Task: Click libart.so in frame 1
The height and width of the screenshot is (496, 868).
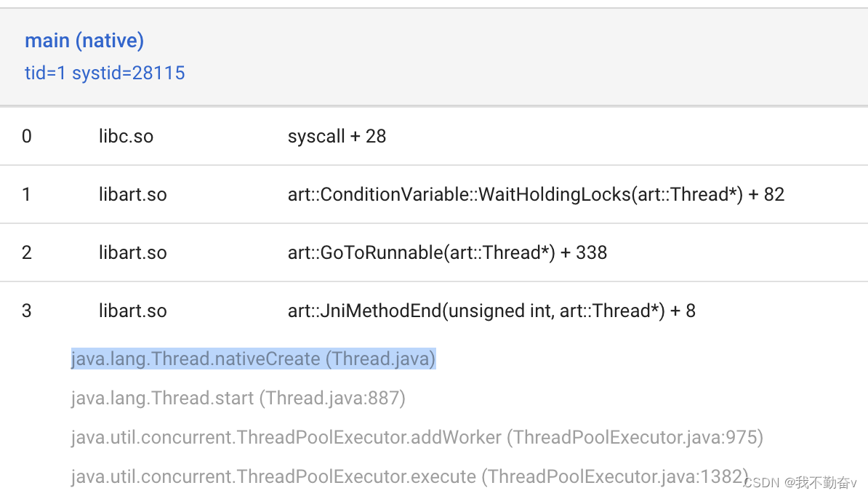Action: pos(132,194)
